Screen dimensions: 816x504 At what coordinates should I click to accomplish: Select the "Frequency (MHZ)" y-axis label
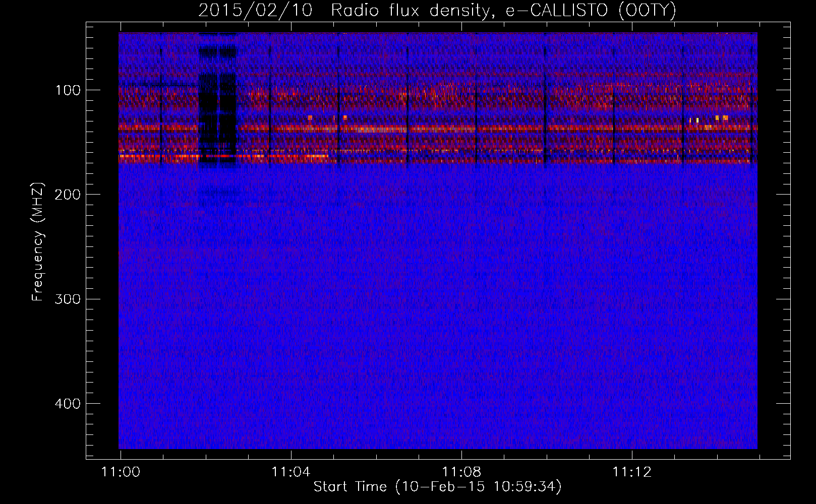38,242
